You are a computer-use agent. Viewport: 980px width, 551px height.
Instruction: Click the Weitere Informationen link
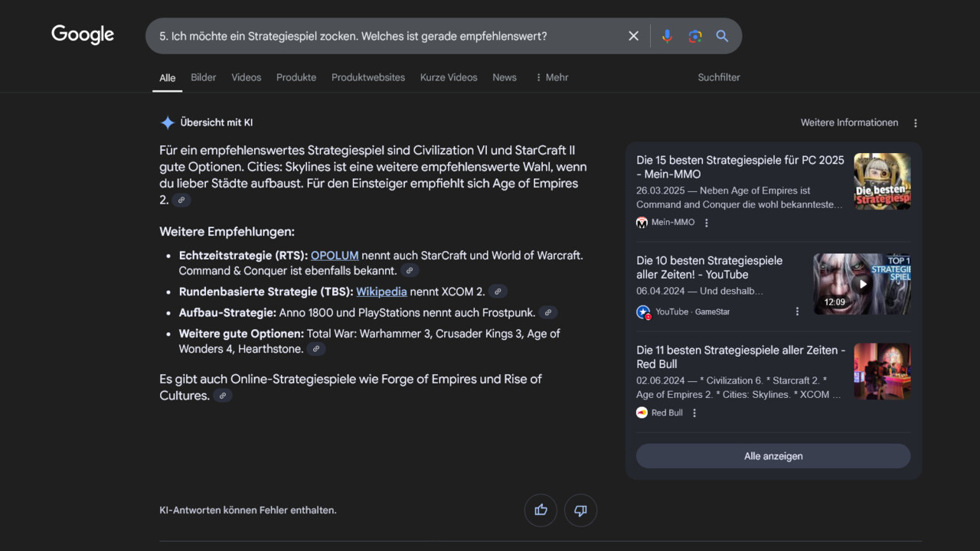click(x=849, y=122)
